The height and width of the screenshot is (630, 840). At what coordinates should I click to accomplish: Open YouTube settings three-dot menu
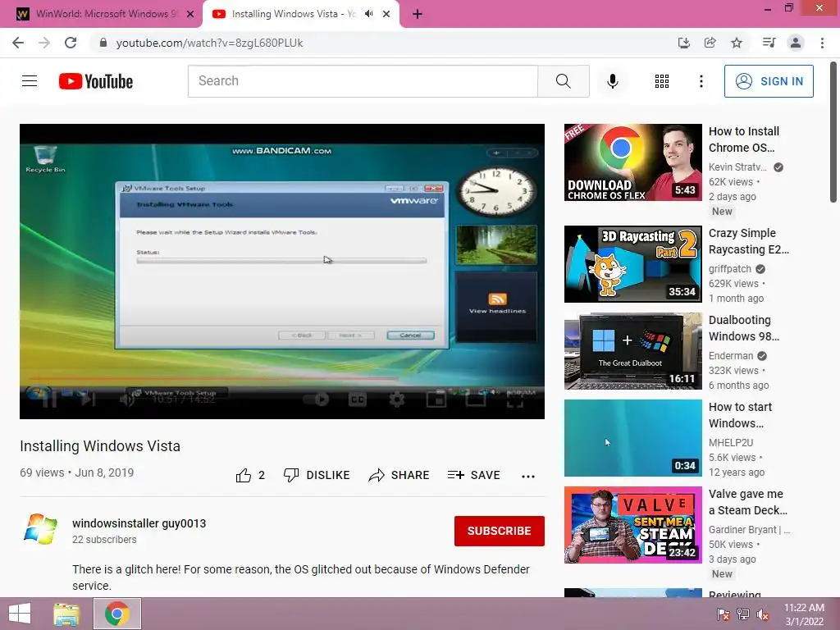701,81
